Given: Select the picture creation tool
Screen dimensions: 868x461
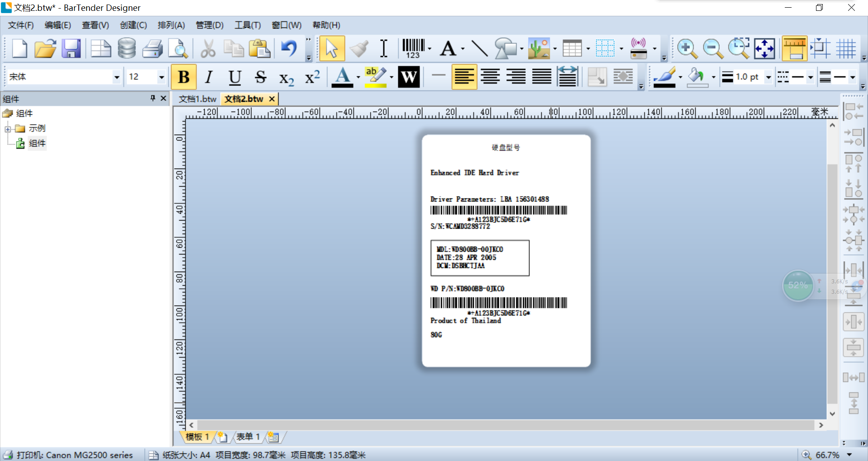Looking at the screenshot, I should [539, 48].
